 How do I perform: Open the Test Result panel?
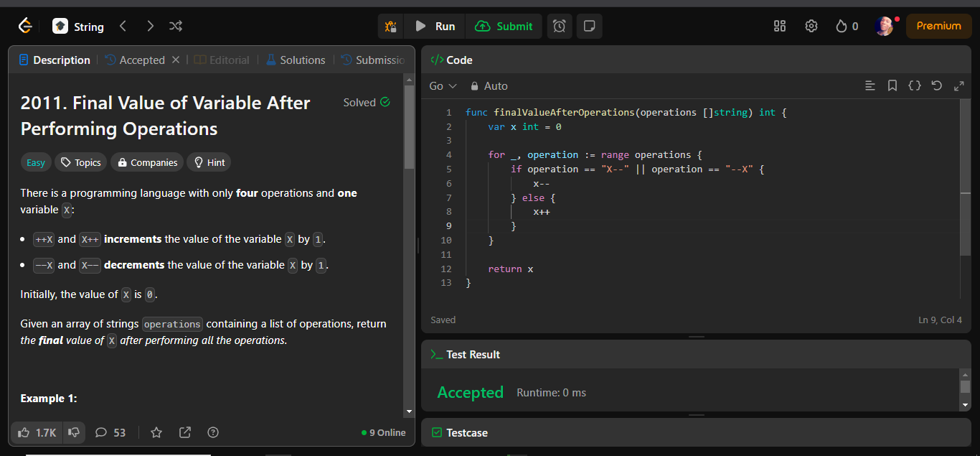click(x=465, y=354)
